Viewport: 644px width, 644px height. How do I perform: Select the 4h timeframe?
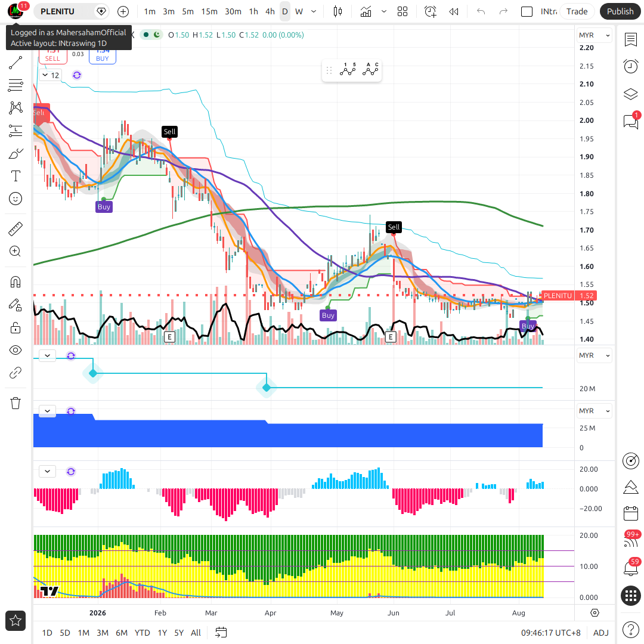coord(270,11)
